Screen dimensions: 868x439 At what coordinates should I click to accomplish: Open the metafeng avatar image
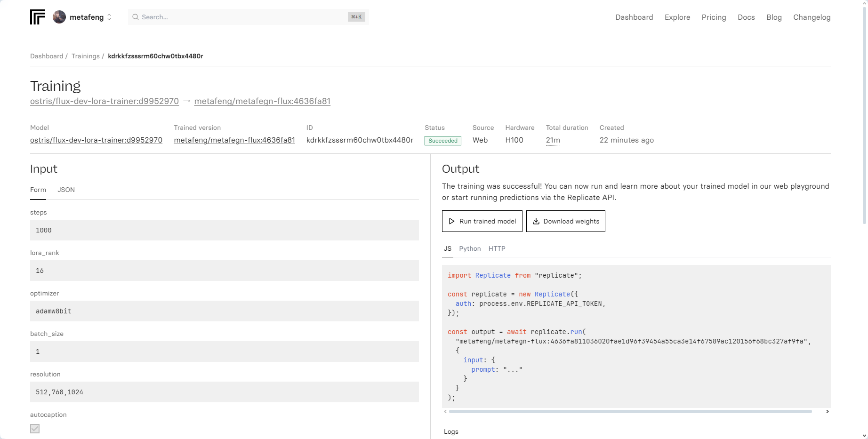pos(59,17)
